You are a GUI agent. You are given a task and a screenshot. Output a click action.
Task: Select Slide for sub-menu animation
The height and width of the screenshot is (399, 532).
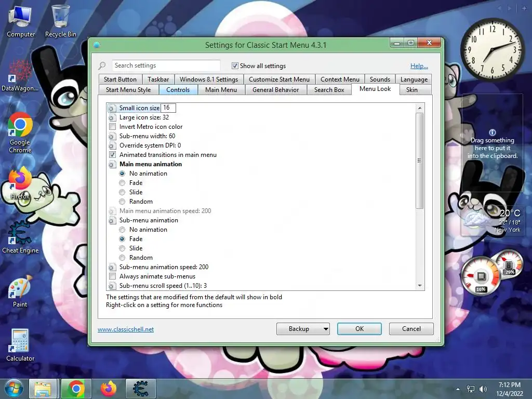tap(122, 248)
